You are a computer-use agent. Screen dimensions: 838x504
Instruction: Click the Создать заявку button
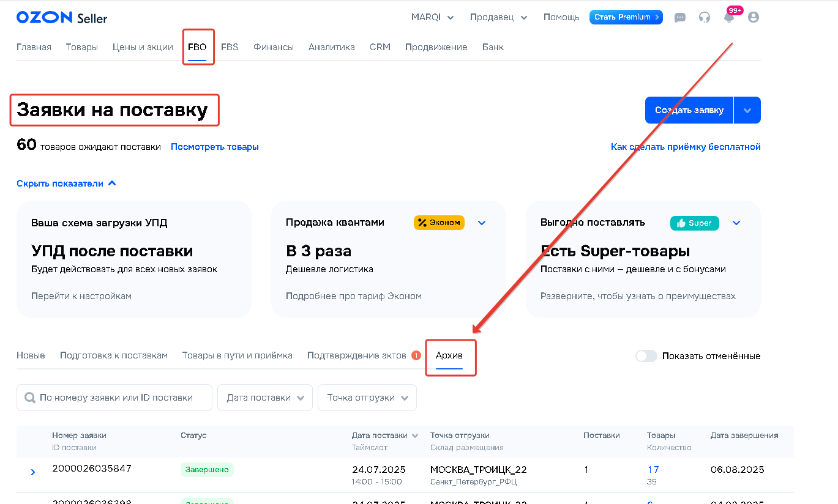click(689, 110)
